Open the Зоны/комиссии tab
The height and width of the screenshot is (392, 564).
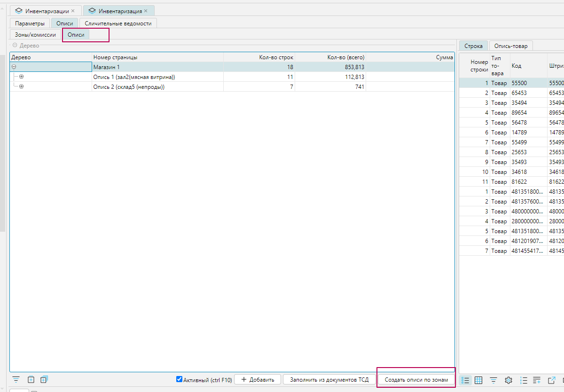[35, 35]
